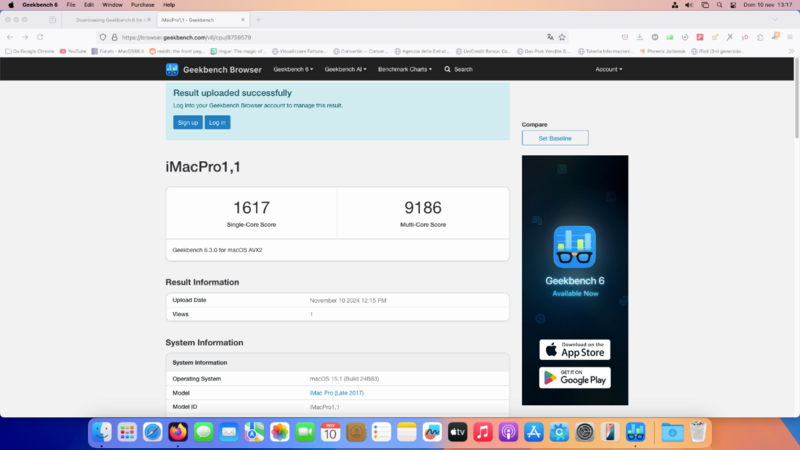Open App Store from the Dock
Screen dimensions: 800x450
(534, 432)
